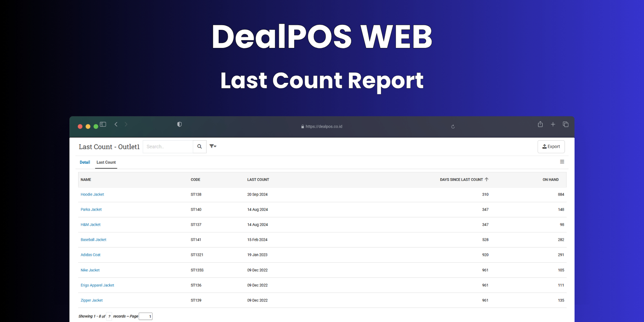The width and height of the screenshot is (644, 322).
Task: Sort by the Code column header
Action: (x=196, y=179)
